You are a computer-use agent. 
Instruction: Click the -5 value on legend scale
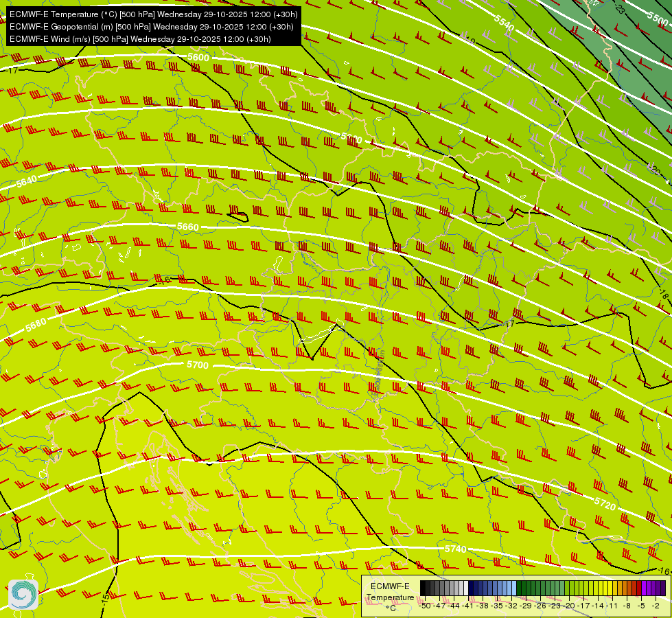[640, 606]
